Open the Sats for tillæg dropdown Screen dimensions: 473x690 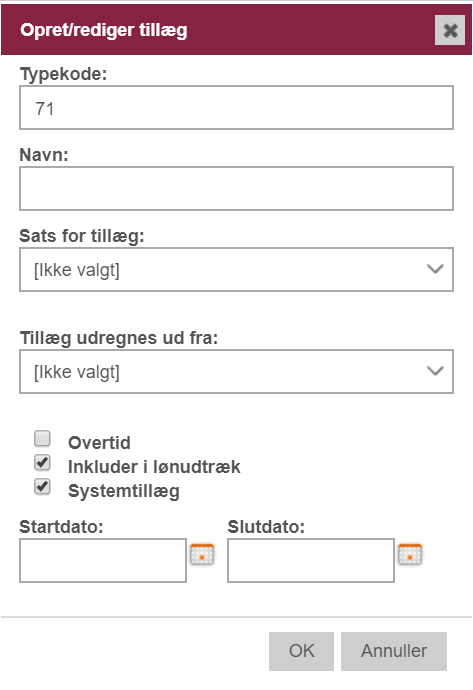[236, 269]
